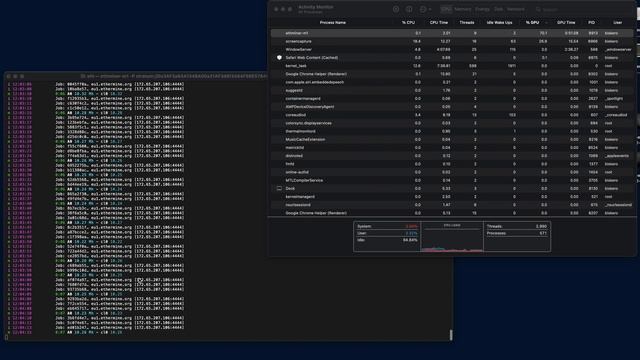640x360 pixels.
Task: Switch to the Energy tab
Action: pos(482,9)
